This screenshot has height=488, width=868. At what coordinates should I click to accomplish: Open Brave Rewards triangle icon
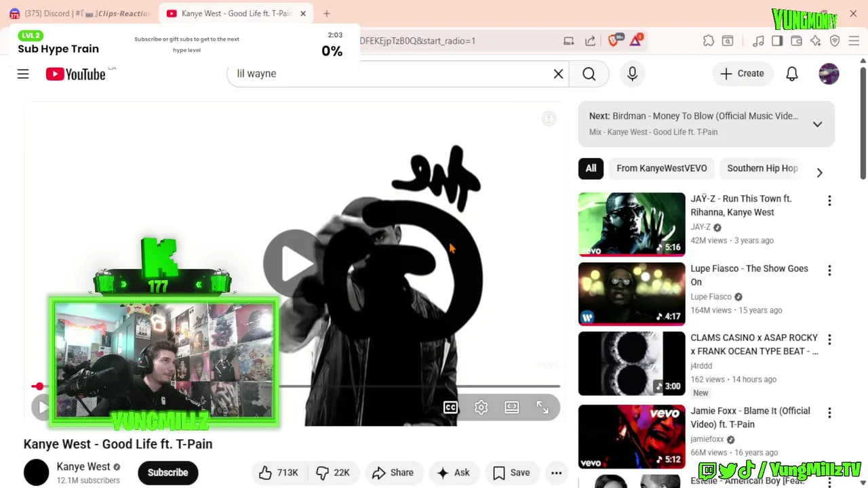pos(635,41)
